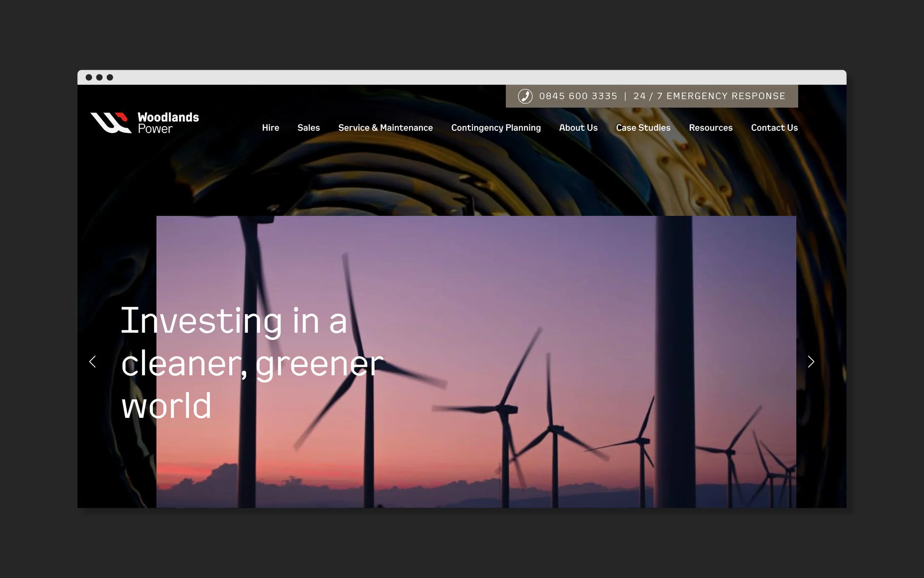Image resolution: width=924 pixels, height=578 pixels.
Task: Call the phone number 0845 600 3335
Action: [578, 96]
